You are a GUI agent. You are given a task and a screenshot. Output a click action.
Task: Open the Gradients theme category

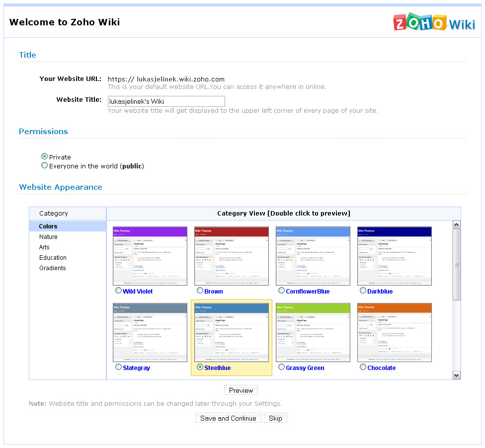click(53, 268)
